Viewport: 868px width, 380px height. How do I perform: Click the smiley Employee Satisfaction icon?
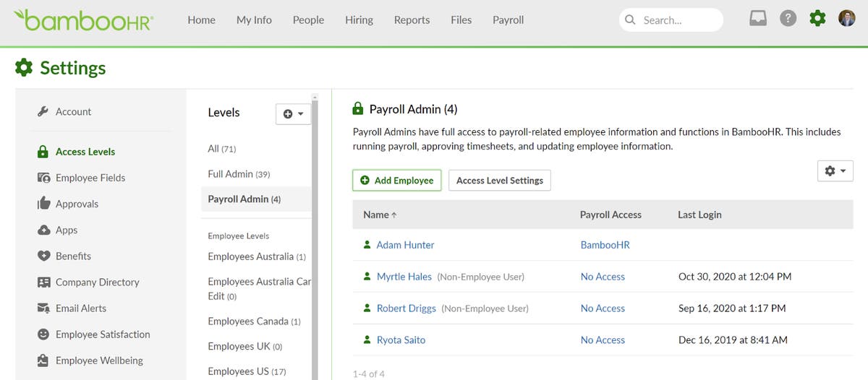point(43,334)
